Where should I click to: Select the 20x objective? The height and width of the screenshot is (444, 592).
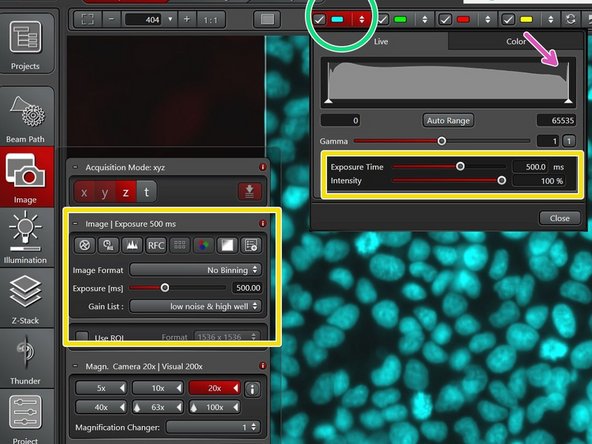(214, 388)
